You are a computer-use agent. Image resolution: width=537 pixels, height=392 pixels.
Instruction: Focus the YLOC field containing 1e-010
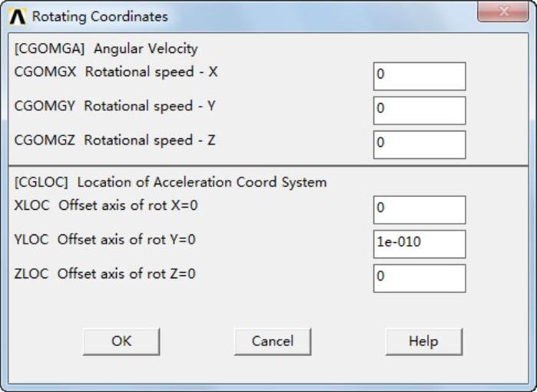click(x=419, y=244)
